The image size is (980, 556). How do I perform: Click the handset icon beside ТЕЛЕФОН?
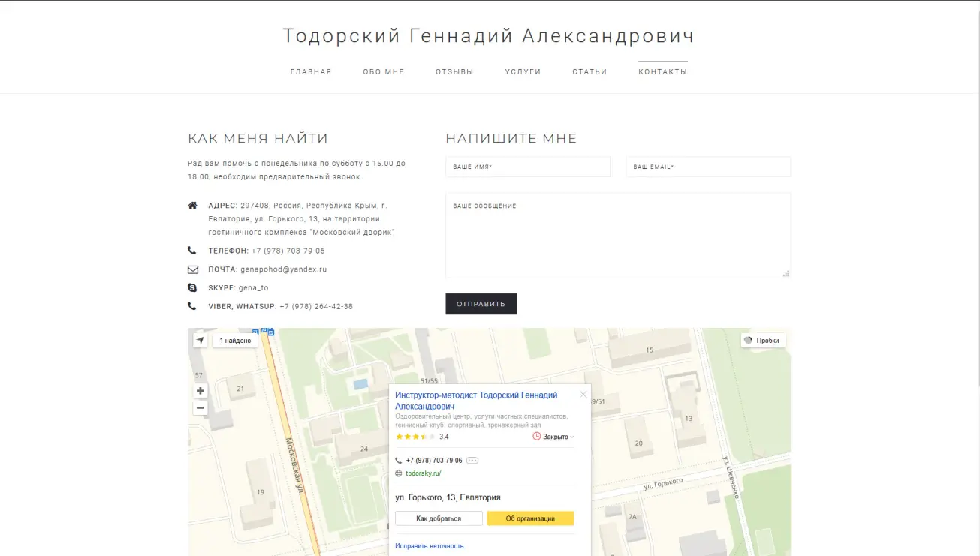point(193,250)
